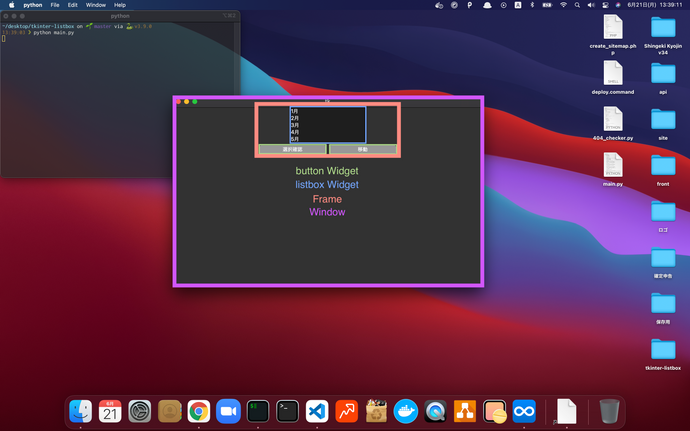The image size is (690, 431).
Task: Open the File menu
Action: (x=54, y=5)
